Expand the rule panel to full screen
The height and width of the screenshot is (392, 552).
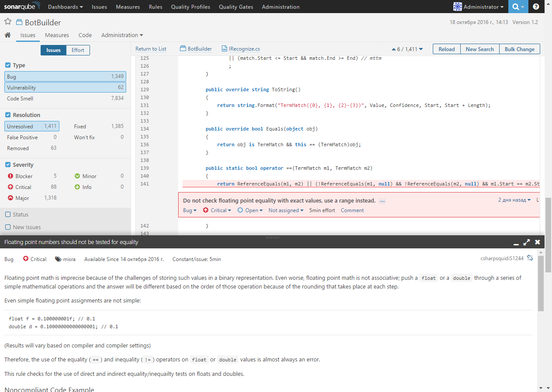[x=526, y=242]
